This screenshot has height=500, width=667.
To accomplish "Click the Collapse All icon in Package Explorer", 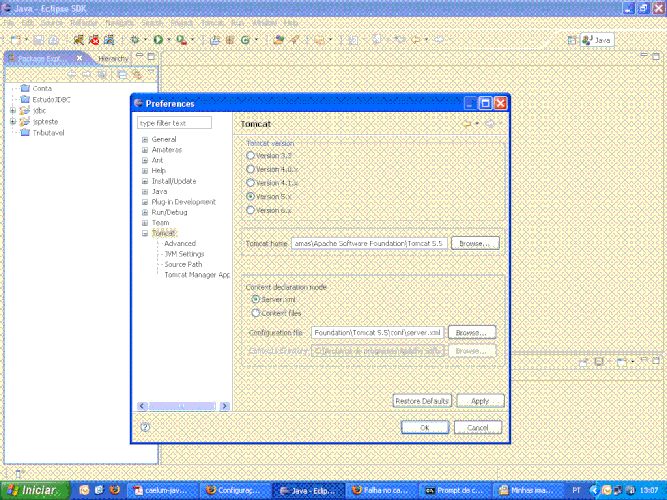I will tap(122, 75).
